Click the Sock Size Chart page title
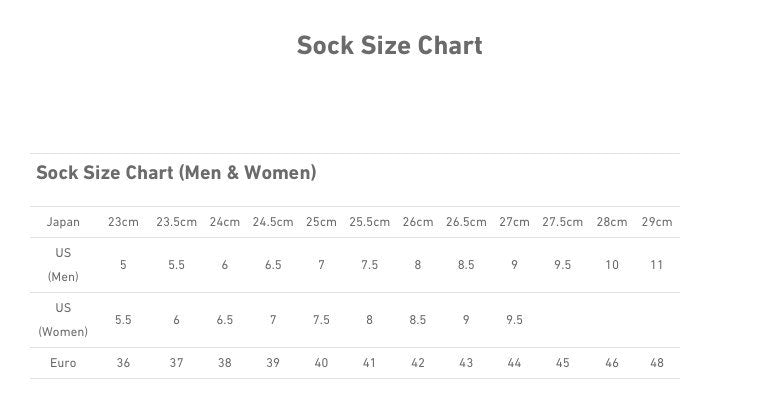This screenshot has height=409, width=761. click(x=389, y=46)
